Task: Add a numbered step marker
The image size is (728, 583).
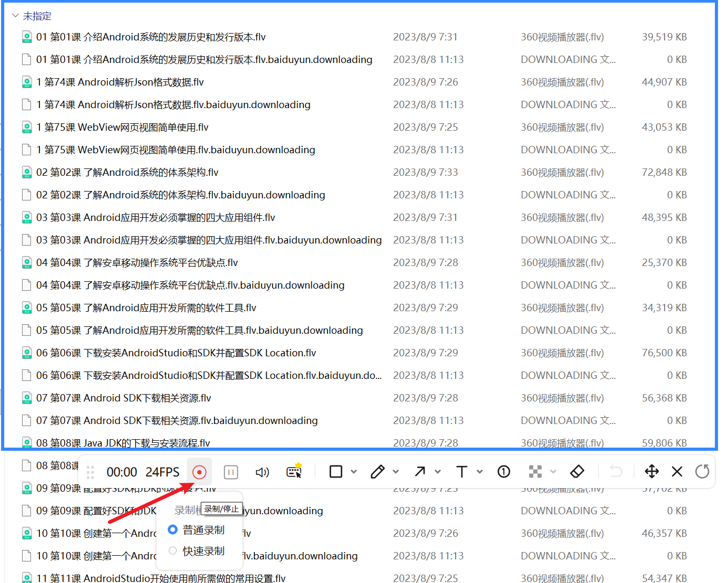Action: coord(504,472)
